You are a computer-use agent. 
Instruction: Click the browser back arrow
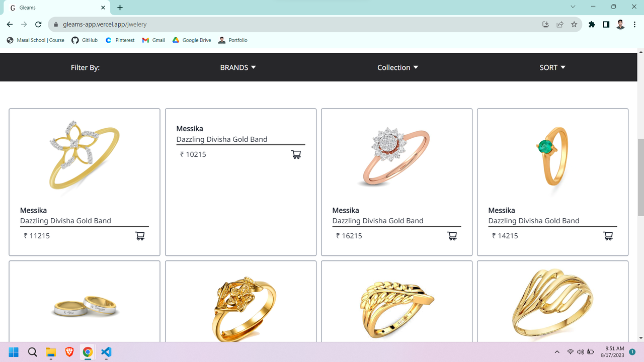tap(10, 24)
